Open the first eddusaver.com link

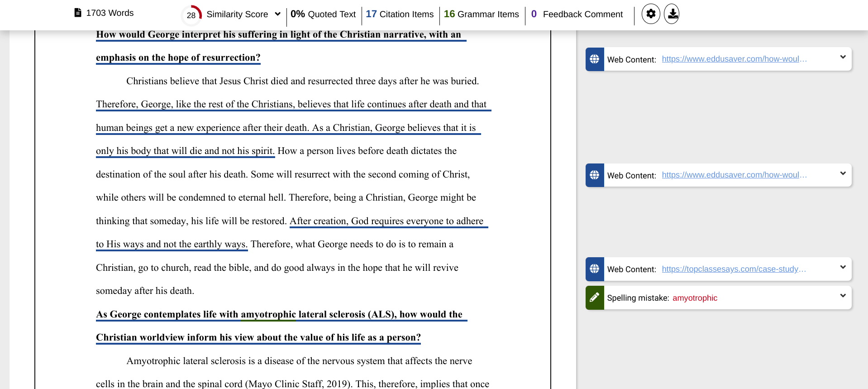tap(734, 59)
